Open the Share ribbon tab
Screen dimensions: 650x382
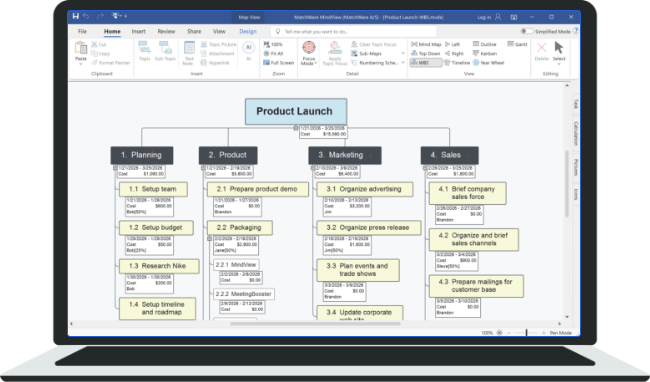click(x=194, y=31)
